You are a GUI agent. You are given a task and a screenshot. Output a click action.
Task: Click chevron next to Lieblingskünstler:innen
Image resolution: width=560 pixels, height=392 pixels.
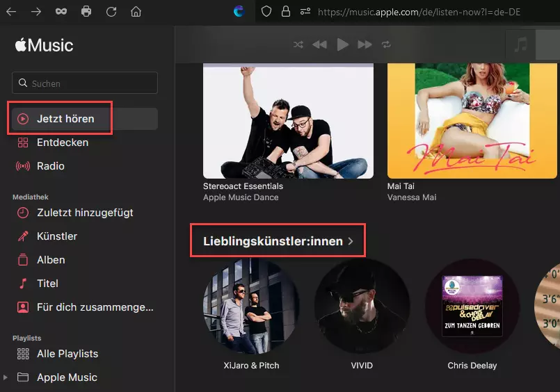351,241
